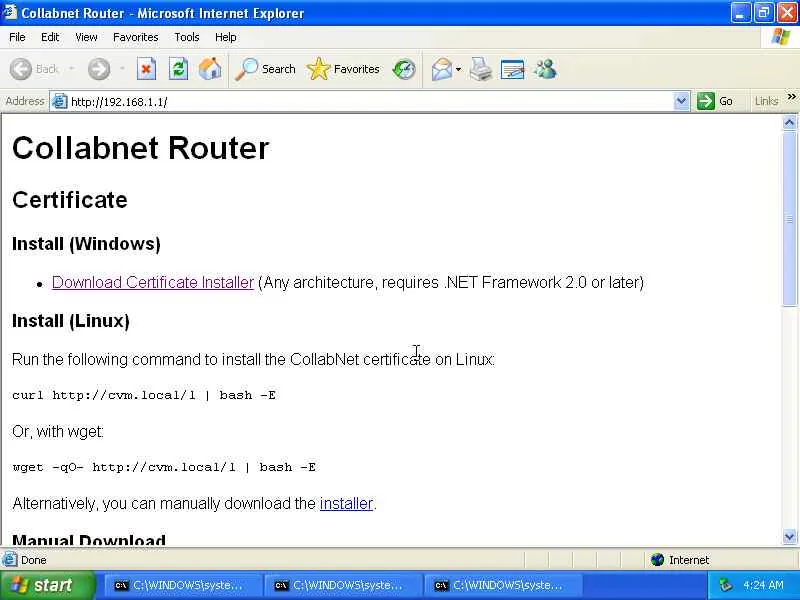
Task: Click the wget -qO- command text
Action: [x=164, y=467]
